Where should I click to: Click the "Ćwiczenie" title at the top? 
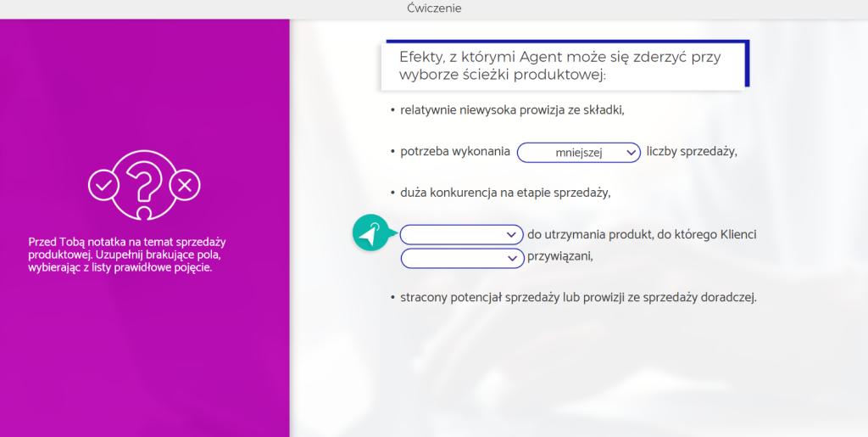434,8
